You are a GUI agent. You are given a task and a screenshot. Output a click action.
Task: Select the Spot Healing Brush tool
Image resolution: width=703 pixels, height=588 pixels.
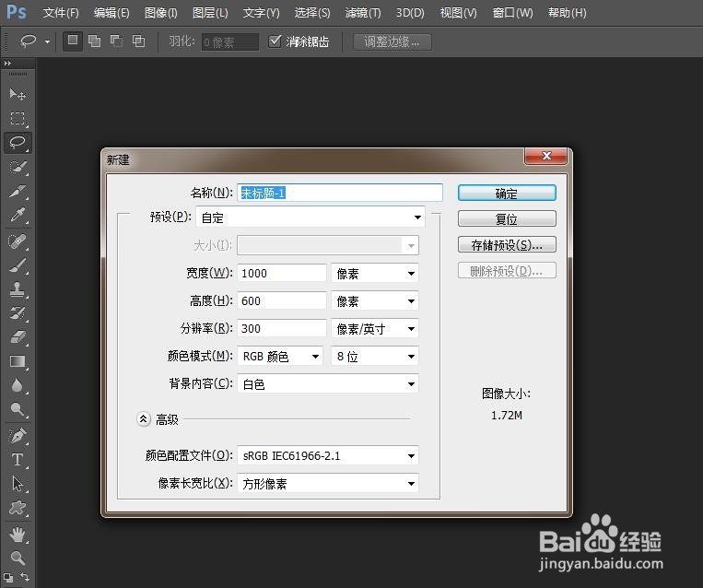coord(18,241)
